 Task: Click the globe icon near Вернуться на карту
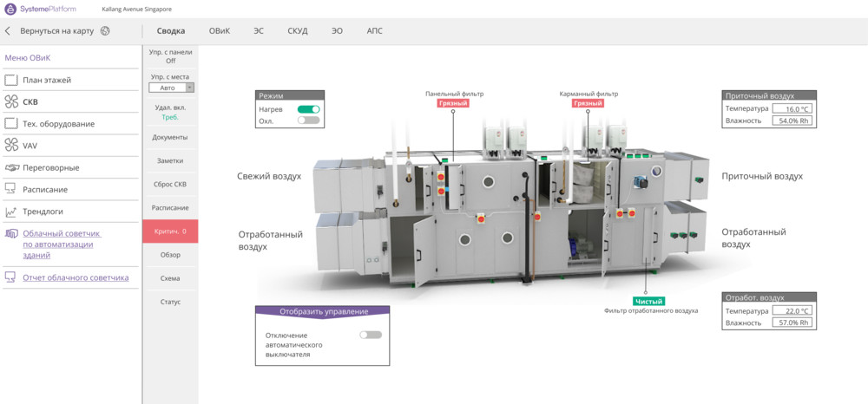pos(105,30)
